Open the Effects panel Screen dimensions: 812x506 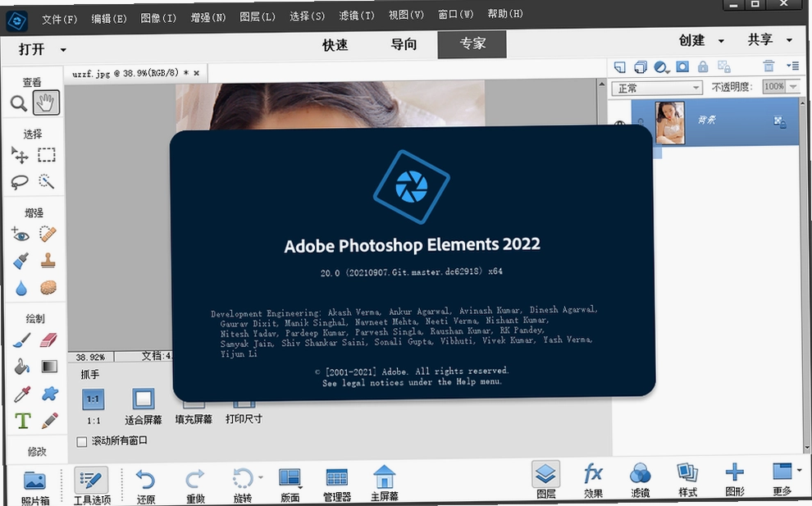[594, 480]
